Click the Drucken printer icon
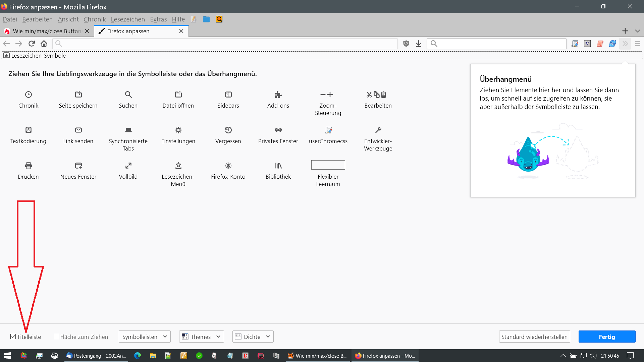This screenshot has width=644, height=362. pos(29,166)
